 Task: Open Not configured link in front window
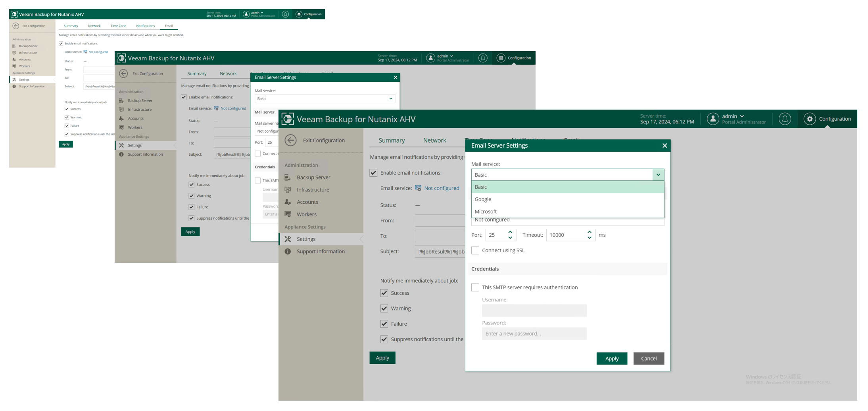coord(442,188)
